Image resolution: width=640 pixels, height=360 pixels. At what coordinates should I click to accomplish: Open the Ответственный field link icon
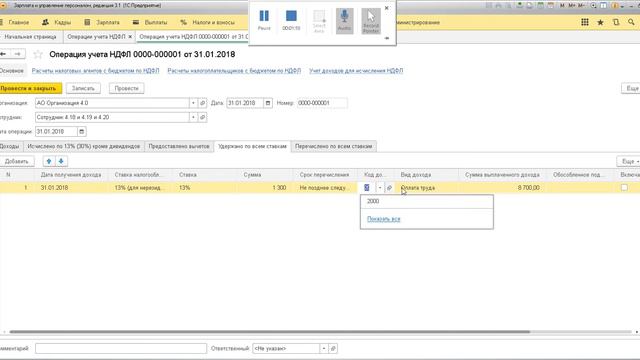(333, 349)
